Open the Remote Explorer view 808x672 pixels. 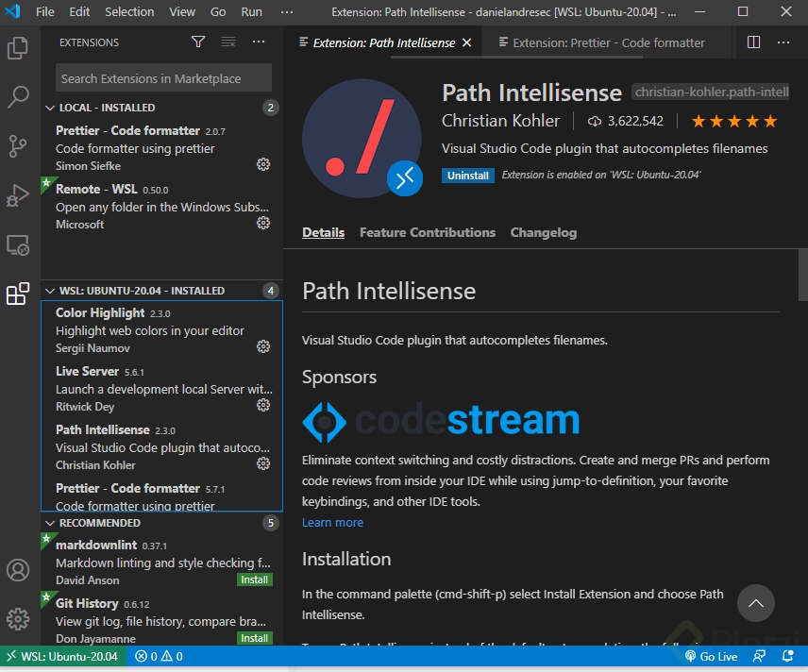click(18, 244)
